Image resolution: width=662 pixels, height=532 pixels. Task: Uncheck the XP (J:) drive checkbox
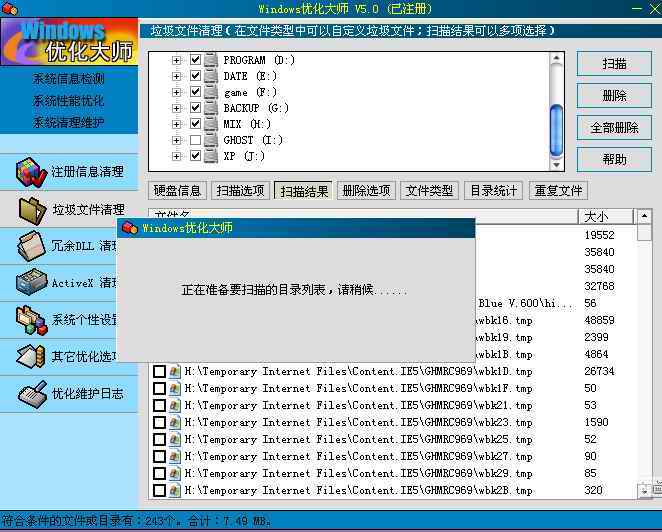[x=195, y=156]
